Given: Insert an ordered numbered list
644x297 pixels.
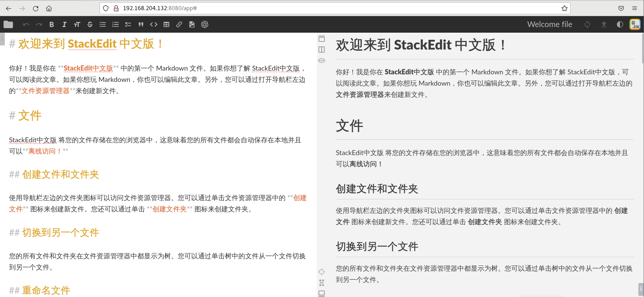Looking at the screenshot, I should (x=115, y=24).
